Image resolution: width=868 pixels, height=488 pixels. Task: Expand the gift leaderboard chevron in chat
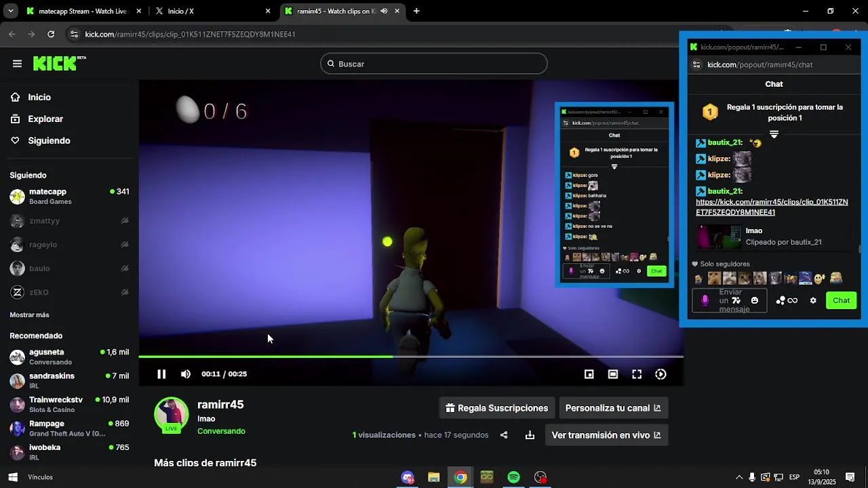click(774, 134)
